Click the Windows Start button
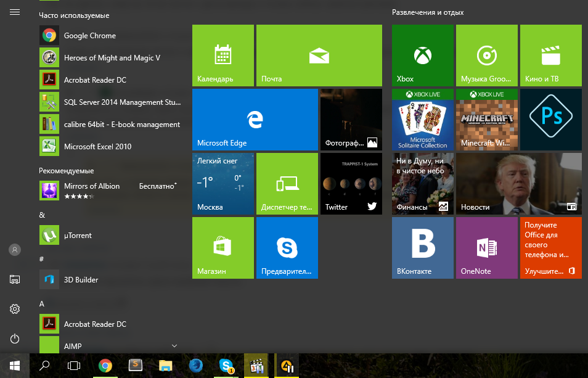The image size is (588, 378). pyautogui.click(x=15, y=366)
